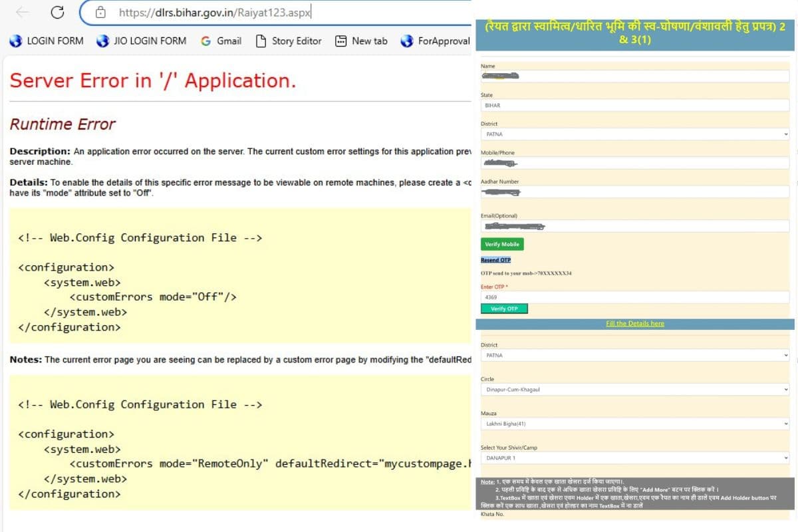Click the back arrow in browser

pos(22,12)
